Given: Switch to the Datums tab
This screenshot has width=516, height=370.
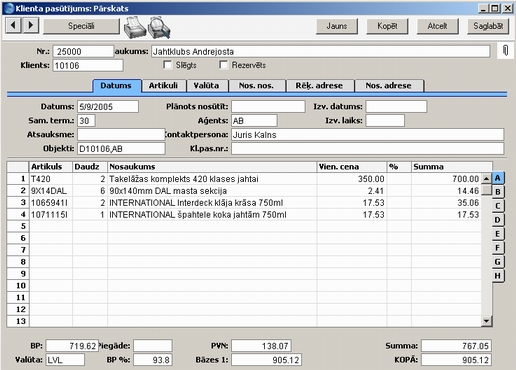Looking at the screenshot, I should pos(116,86).
